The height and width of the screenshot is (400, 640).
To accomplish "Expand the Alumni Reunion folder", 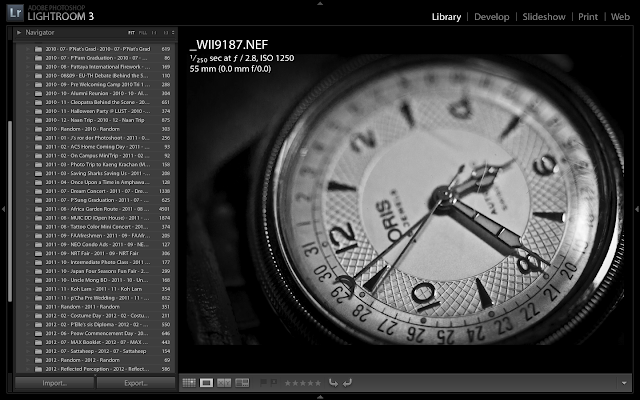I will 28,93.
